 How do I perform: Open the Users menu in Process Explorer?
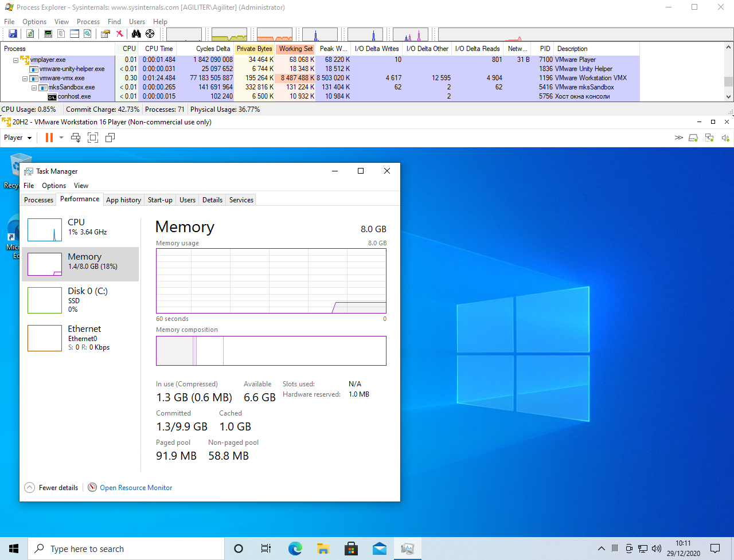tap(137, 22)
